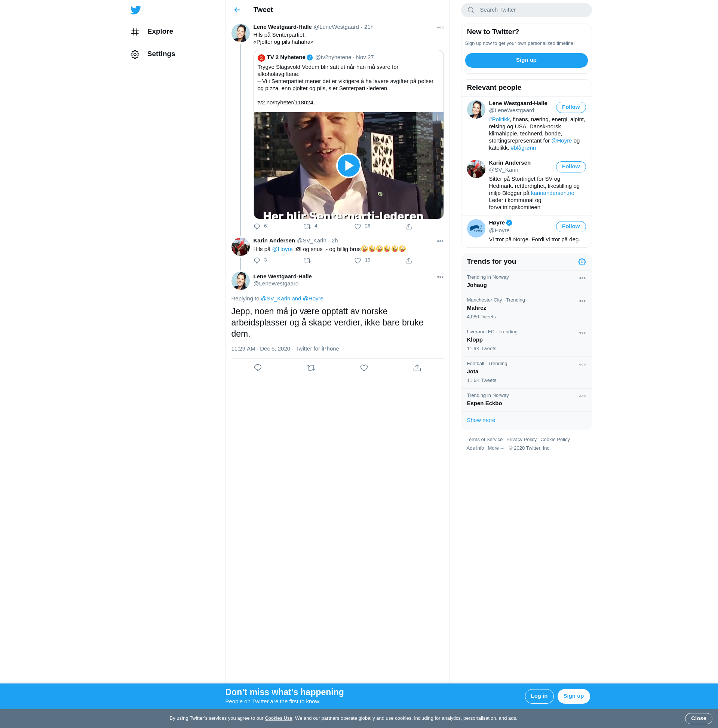Play the TV 2 Nyhetene video
Image resolution: width=718 pixels, height=728 pixels.
click(x=349, y=165)
